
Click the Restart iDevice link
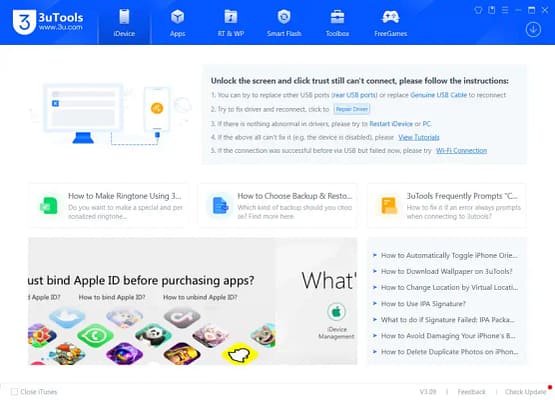click(x=391, y=124)
